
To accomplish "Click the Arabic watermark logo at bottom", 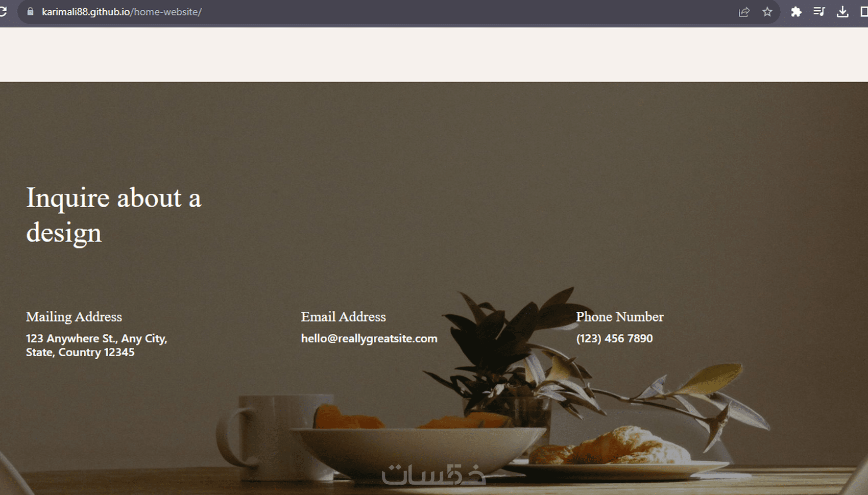I will coord(433,475).
